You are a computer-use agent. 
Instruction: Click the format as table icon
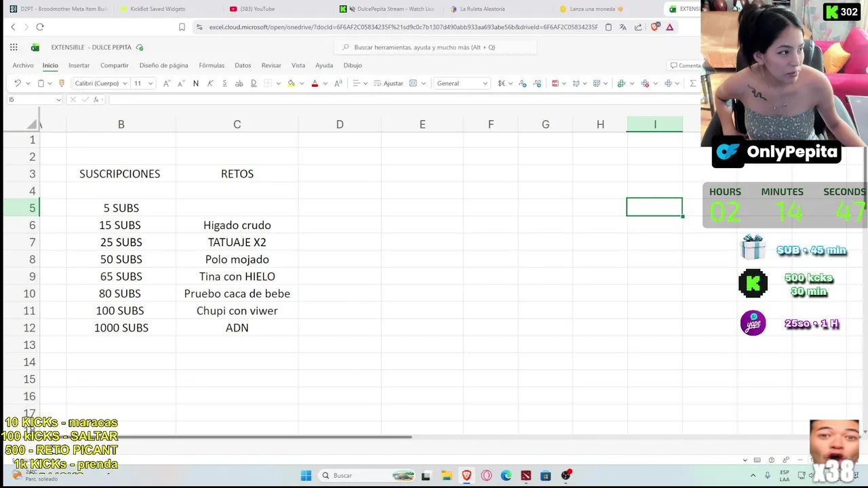[x=576, y=83]
